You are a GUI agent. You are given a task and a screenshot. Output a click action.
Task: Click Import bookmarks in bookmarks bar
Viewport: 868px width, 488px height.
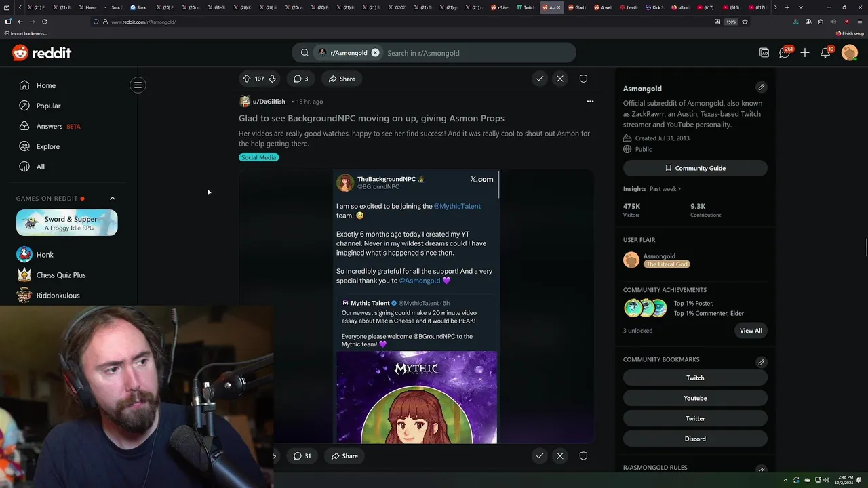26,33
